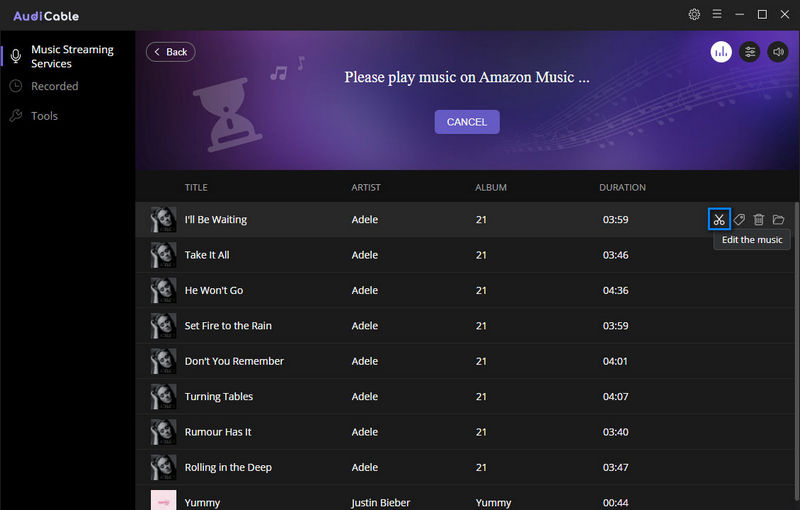This screenshot has height=510, width=800.
Task: Click artist Justin Bieber
Action: (x=381, y=503)
